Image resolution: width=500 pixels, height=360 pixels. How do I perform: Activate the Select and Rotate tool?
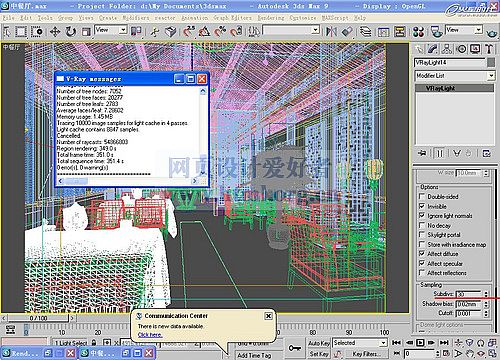click(70, 32)
